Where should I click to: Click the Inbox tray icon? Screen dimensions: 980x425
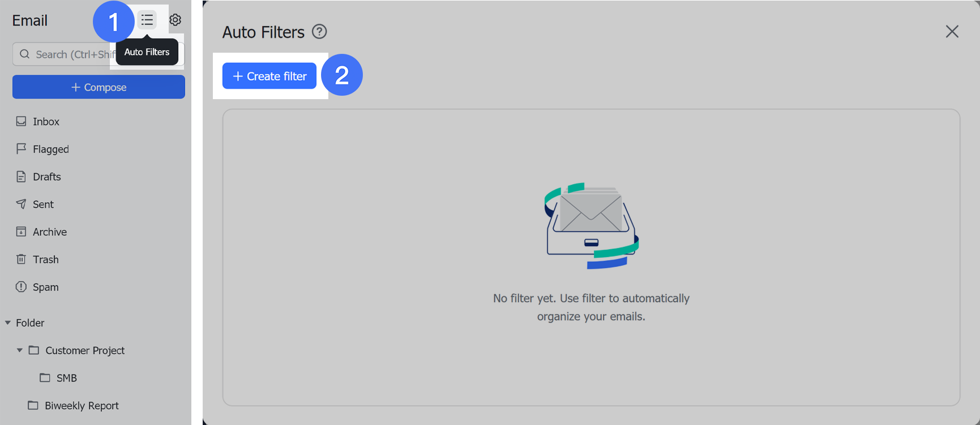(x=21, y=121)
